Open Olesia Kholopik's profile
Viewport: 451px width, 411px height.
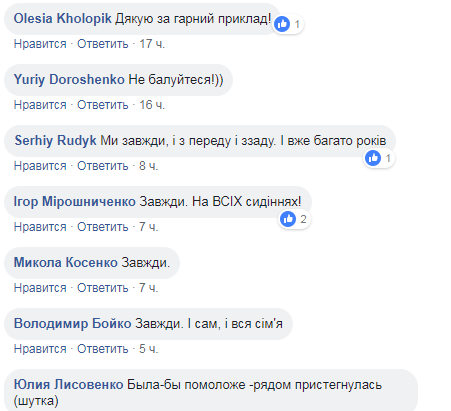[x=62, y=18]
